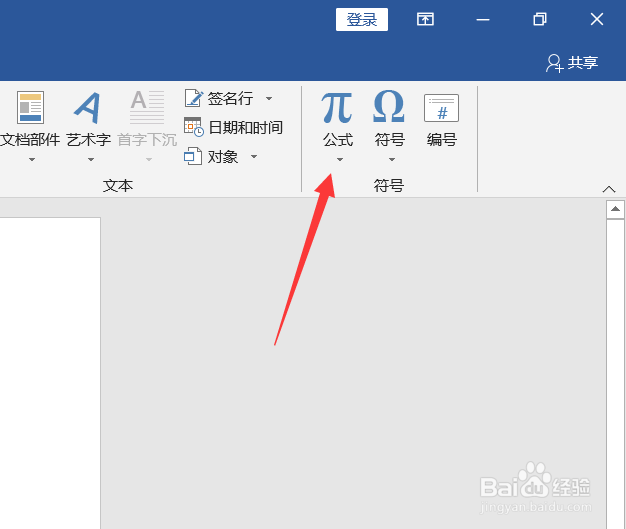The image size is (626, 529).
Task: Insert 日期和时间 date and time
Action: tap(234, 127)
